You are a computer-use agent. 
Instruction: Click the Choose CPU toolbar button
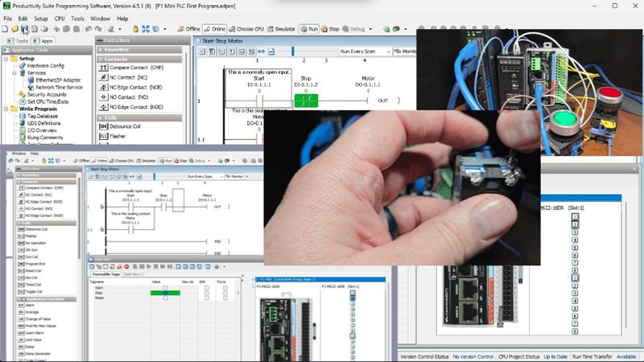pos(246,28)
